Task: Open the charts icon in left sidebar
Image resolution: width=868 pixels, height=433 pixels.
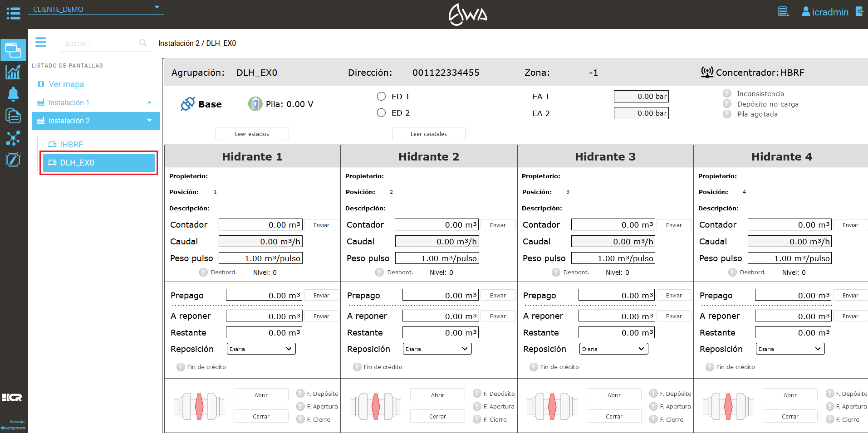Action: 13,72
